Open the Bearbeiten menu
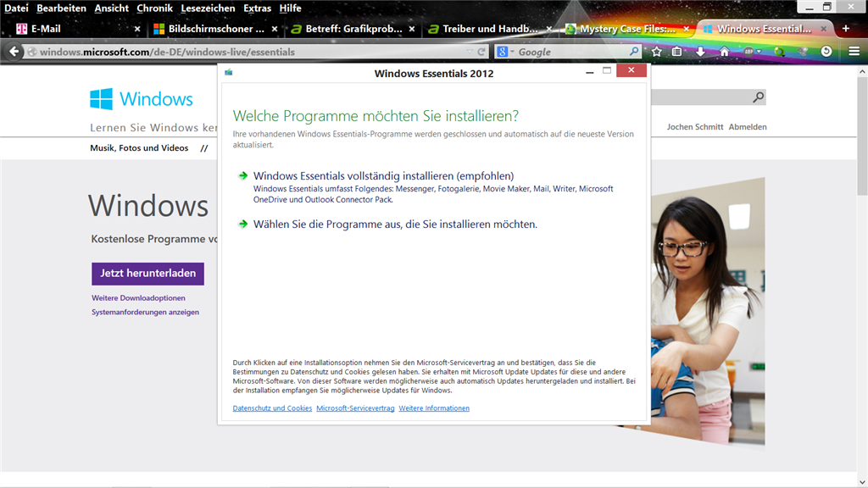The height and width of the screenshot is (488, 868). (x=61, y=8)
